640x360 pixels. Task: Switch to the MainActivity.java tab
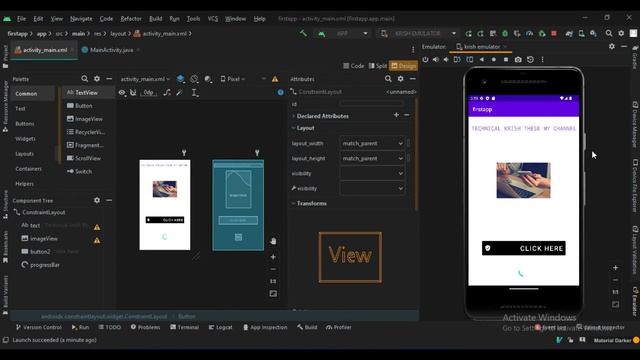(x=111, y=50)
